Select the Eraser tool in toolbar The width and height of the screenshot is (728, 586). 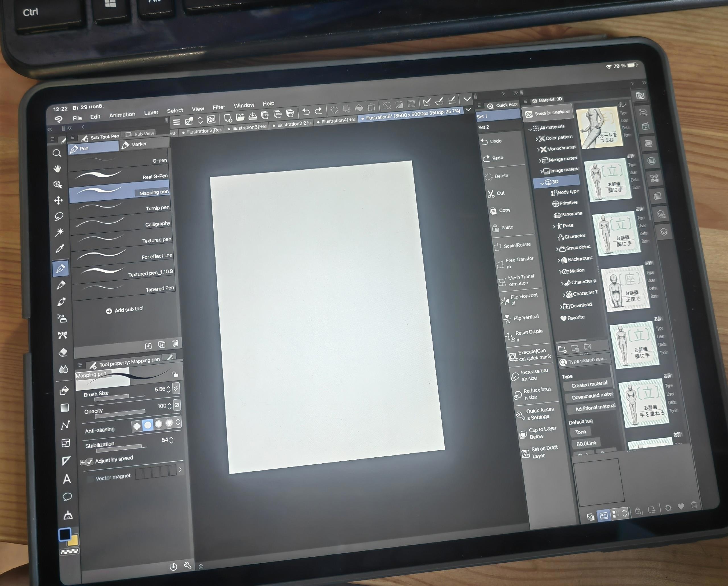[63, 352]
